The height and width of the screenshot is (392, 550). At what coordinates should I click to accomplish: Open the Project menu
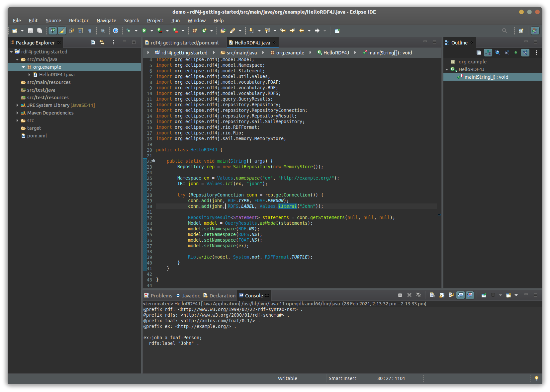pyautogui.click(x=155, y=21)
